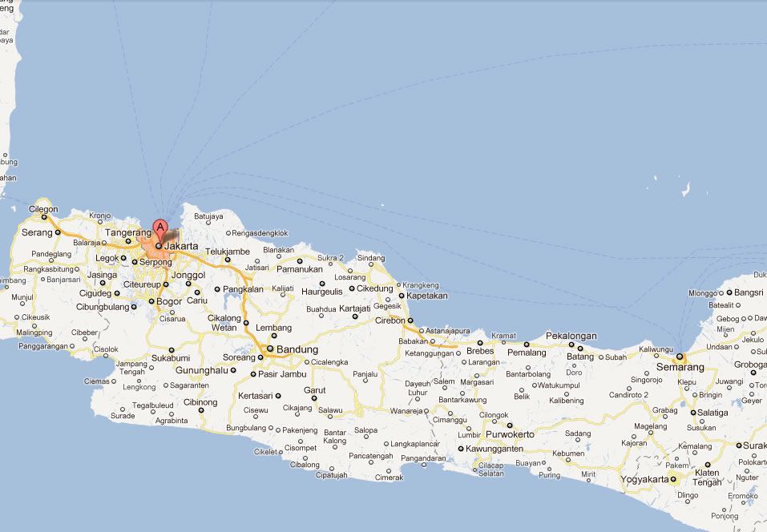Image resolution: width=767 pixels, height=532 pixels.
Task: Click the Bandung city dot marker
Action: (x=270, y=349)
